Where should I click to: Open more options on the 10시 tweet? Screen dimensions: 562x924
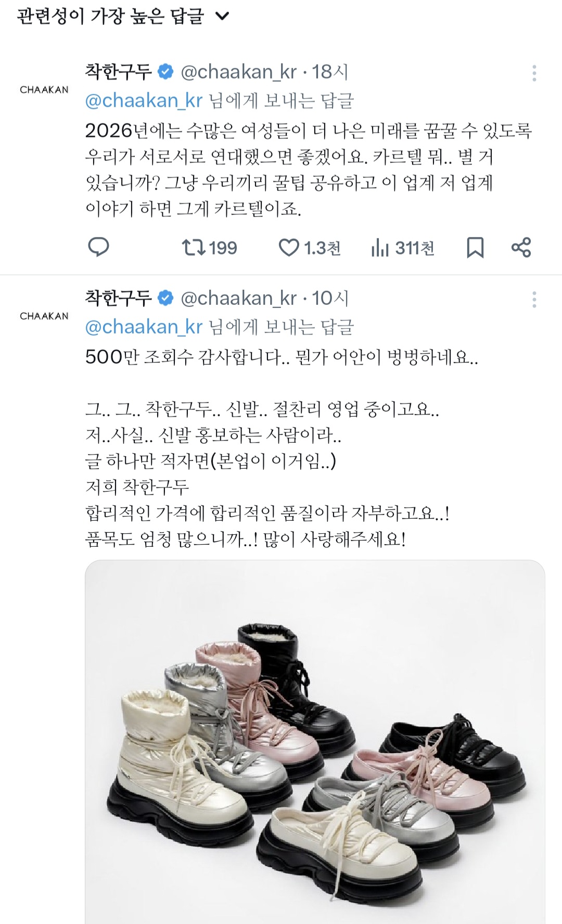[534, 300]
